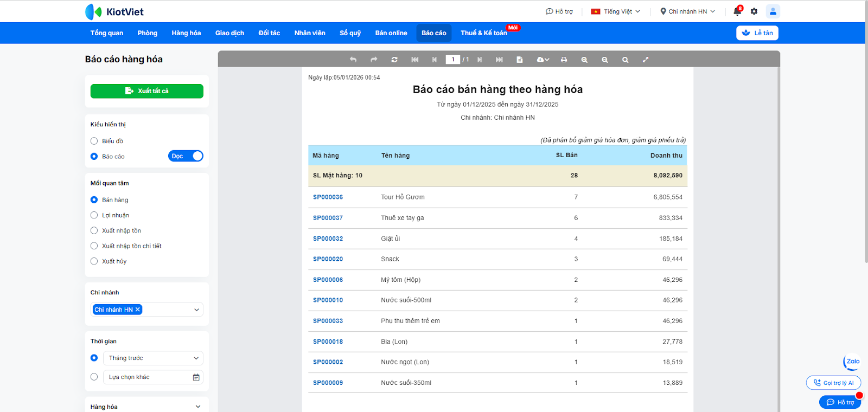Zoom in on the report
Viewport: 868px width, 412px height.
click(x=584, y=60)
